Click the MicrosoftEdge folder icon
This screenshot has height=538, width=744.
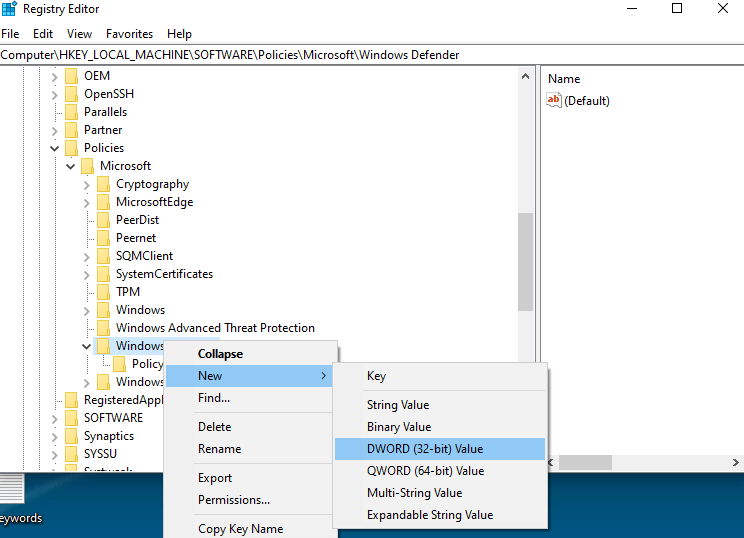[x=103, y=202]
